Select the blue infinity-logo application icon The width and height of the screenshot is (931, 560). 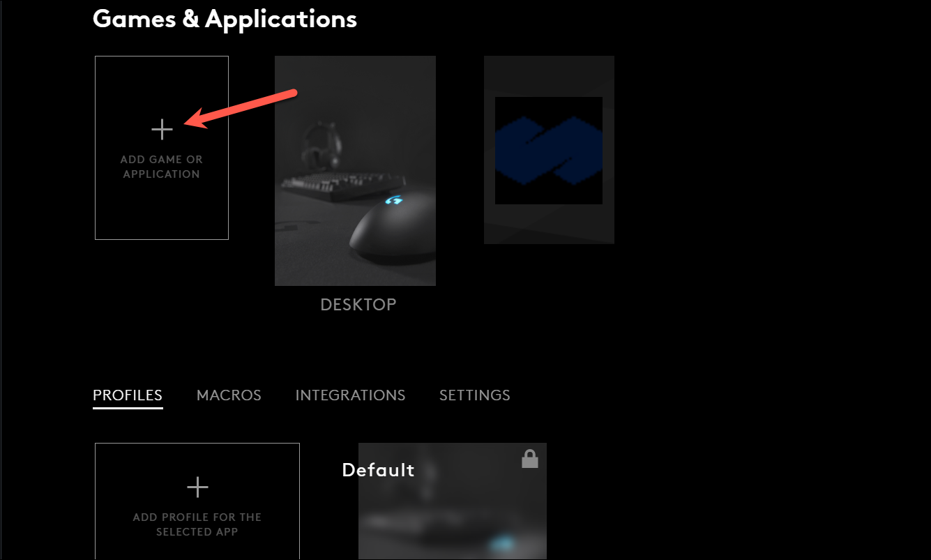coord(548,149)
